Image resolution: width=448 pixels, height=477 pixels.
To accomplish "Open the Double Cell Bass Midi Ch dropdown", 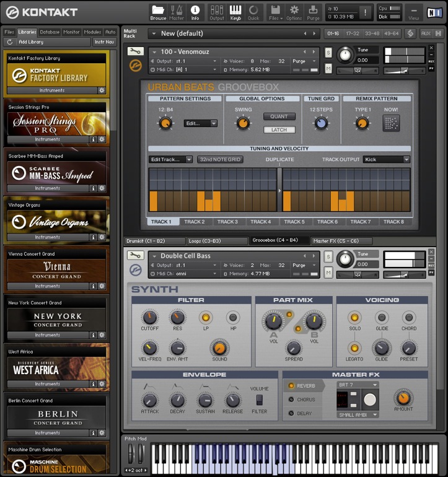I will 184,274.
